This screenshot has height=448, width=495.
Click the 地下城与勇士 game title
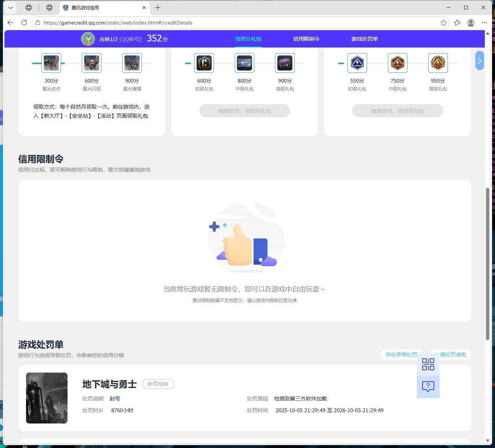point(109,384)
